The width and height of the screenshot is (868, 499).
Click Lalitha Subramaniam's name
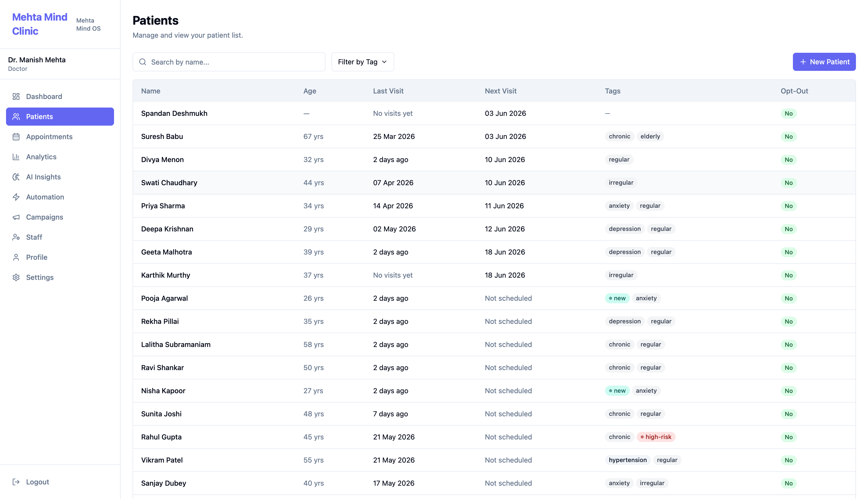click(176, 344)
